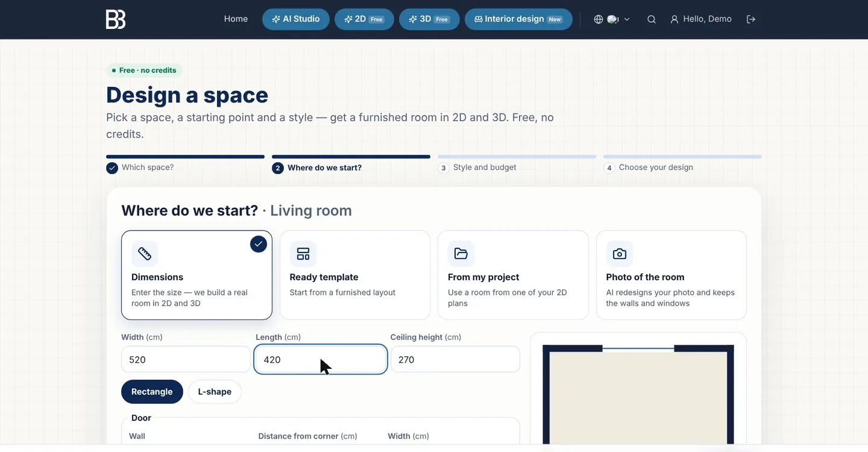Click into the Width (cm) field
This screenshot has width=868, height=452.
click(x=186, y=360)
